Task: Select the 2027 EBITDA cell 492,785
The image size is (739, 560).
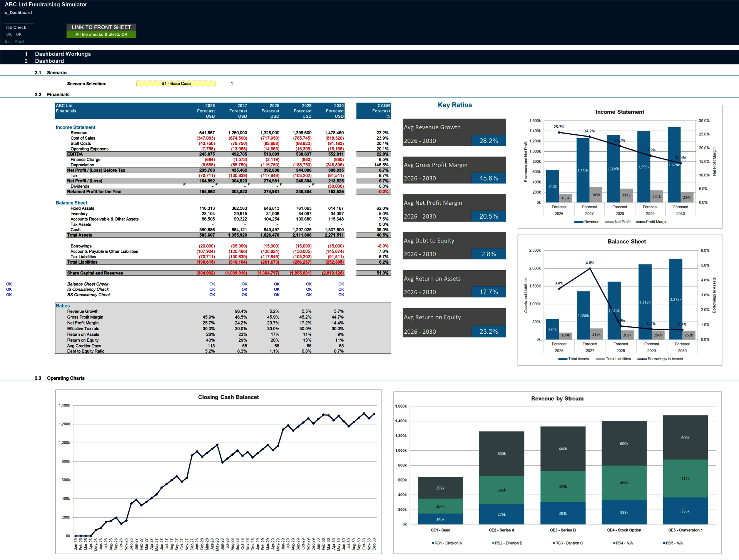Action: (x=239, y=154)
